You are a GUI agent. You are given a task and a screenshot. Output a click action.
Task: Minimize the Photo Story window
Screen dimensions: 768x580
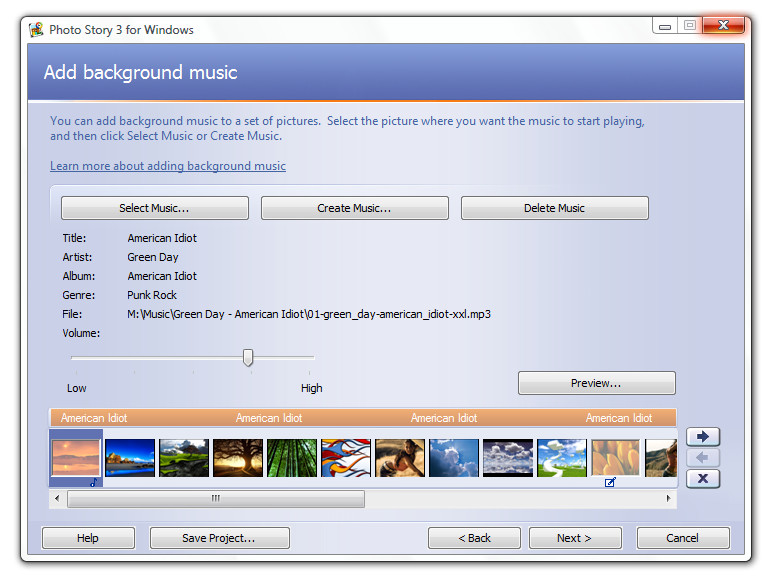(x=665, y=25)
